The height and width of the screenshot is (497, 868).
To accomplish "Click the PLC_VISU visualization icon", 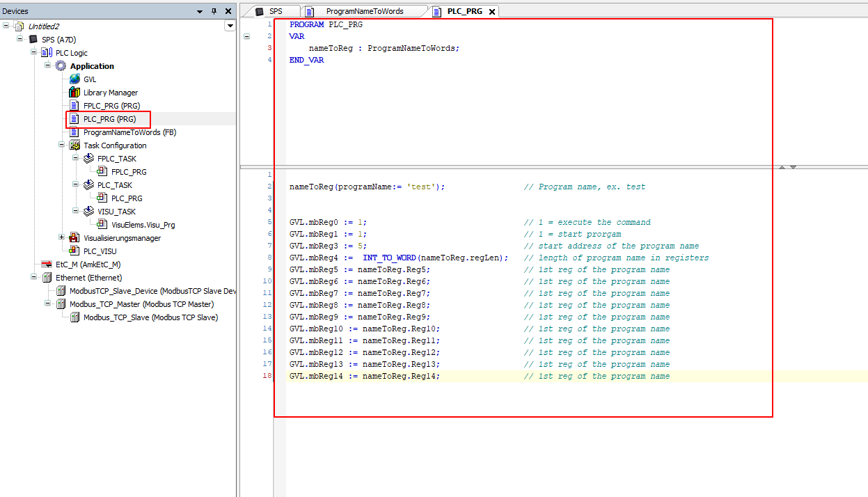I will pyautogui.click(x=74, y=251).
